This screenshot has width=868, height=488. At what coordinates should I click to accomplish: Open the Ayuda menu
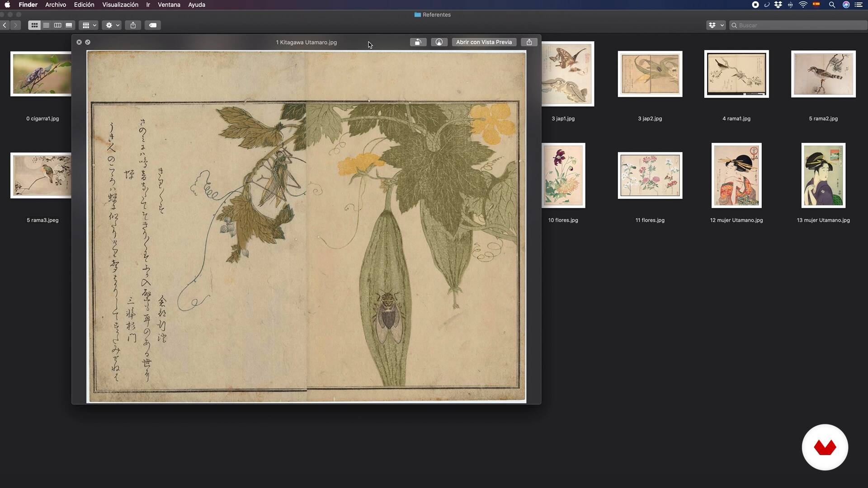[x=197, y=5]
